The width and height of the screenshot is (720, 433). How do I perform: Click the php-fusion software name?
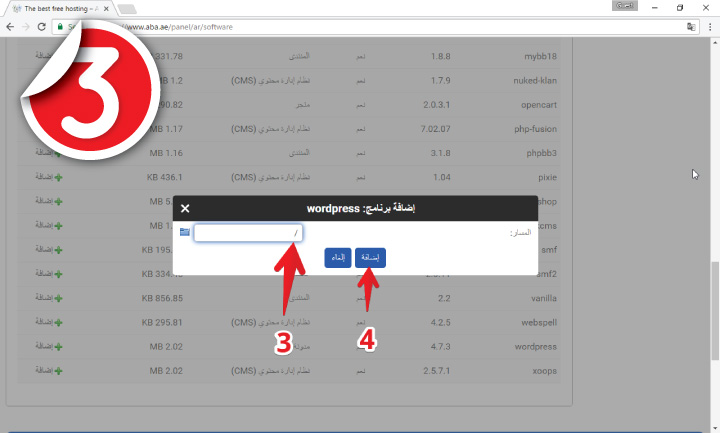[535, 129]
